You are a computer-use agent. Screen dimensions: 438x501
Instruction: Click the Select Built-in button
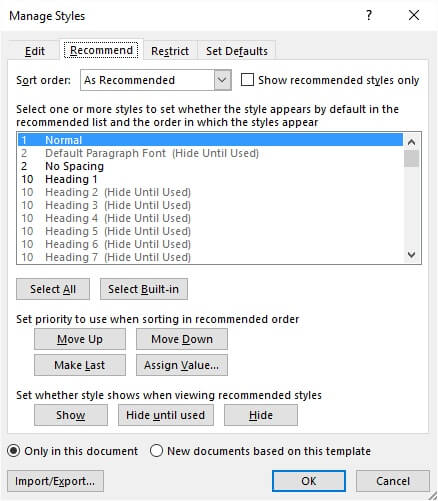click(x=144, y=289)
